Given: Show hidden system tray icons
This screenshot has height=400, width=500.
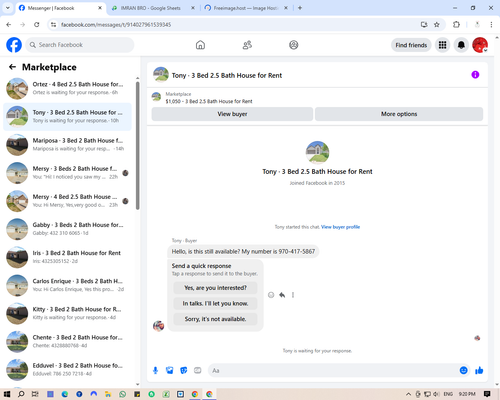Looking at the screenshot, I should click(408, 394).
